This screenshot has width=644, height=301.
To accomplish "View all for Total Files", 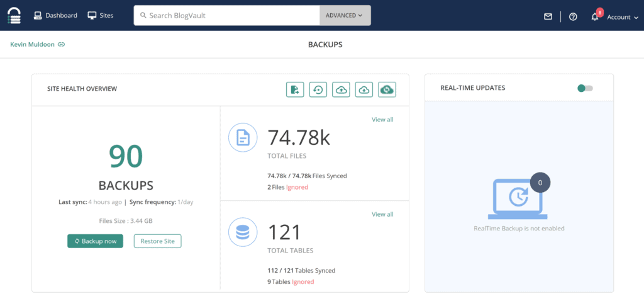I will (382, 120).
